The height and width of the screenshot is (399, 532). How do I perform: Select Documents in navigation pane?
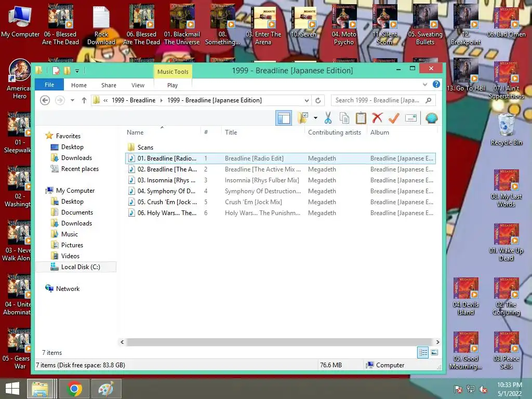click(77, 212)
